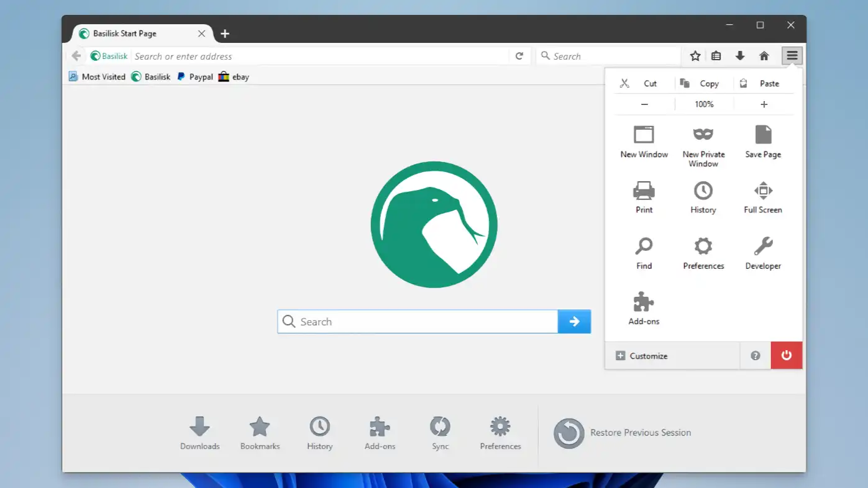The width and height of the screenshot is (868, 488).
Task: Click Restore Previous Session
Action: 621,433
